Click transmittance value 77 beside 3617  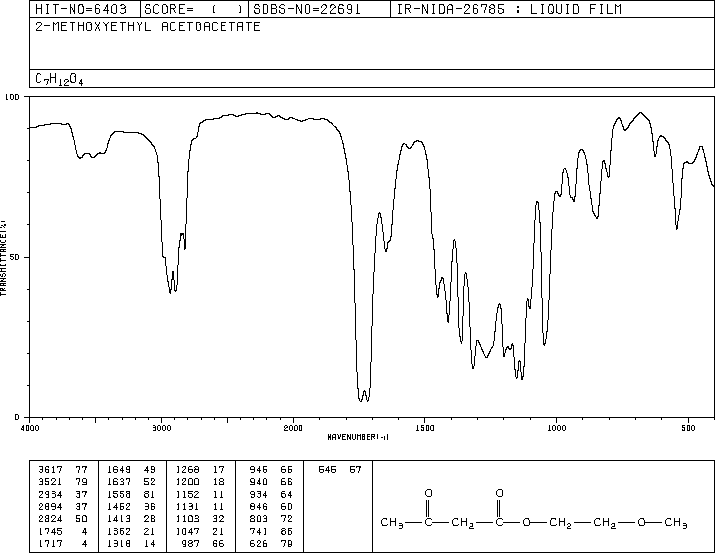(81, 470)
